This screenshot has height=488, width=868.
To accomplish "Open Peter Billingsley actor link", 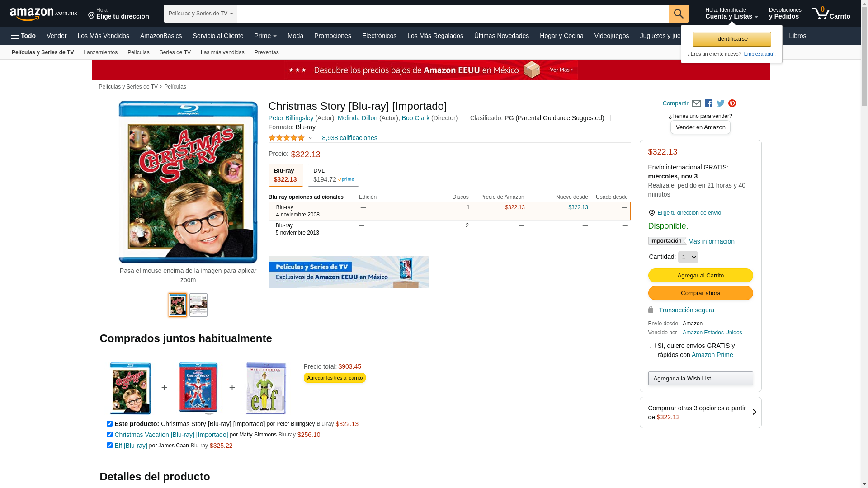I will click(291, 118).
